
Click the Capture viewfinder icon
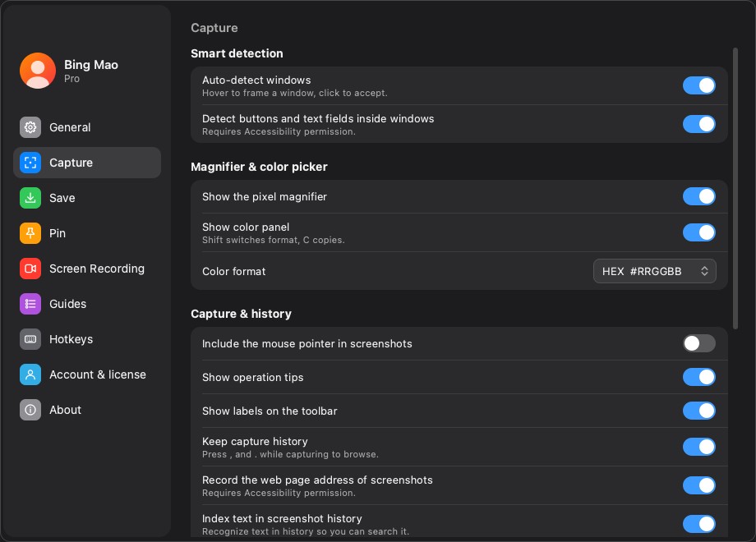[30, 163]
